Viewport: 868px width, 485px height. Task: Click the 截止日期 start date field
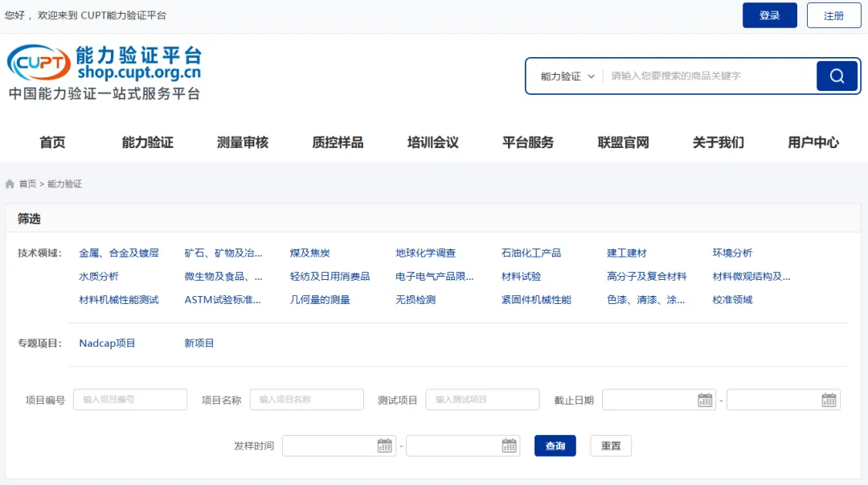pos(659,400)
